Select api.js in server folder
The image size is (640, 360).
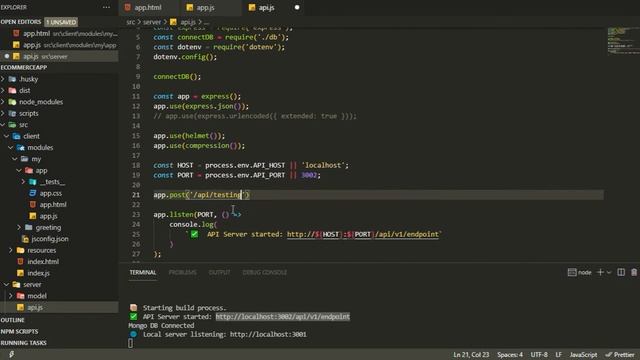click(59, 307)
